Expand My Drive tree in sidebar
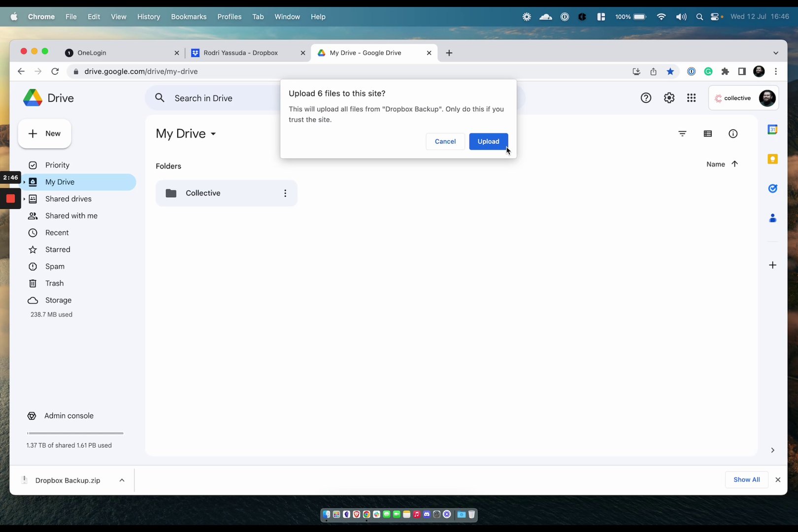 coord(24,182)
